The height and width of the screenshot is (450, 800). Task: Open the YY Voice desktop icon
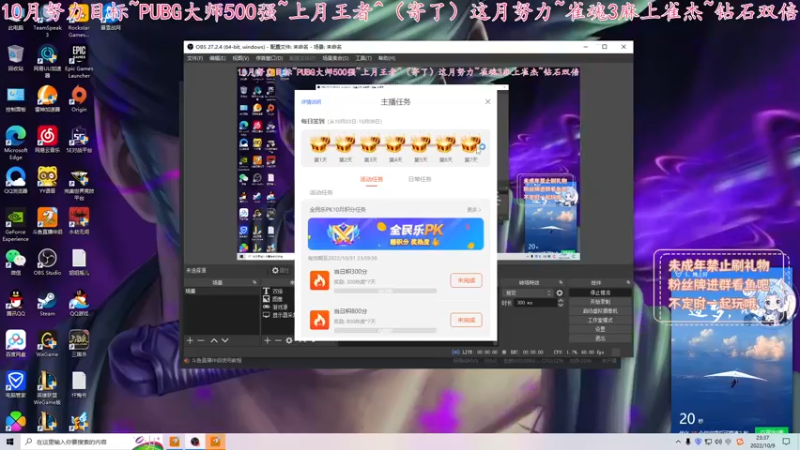pyautogui.click(x=47, y=180)
